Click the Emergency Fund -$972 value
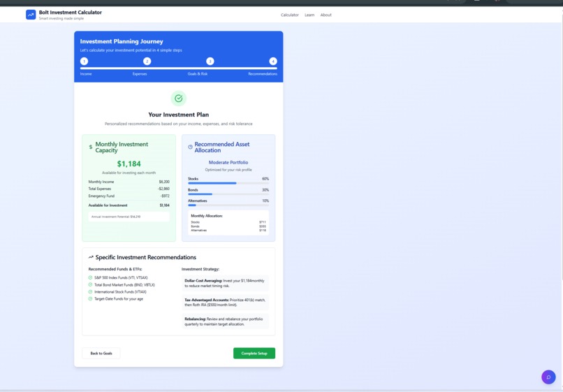563x392 pixels. click(x=165, y=196)
